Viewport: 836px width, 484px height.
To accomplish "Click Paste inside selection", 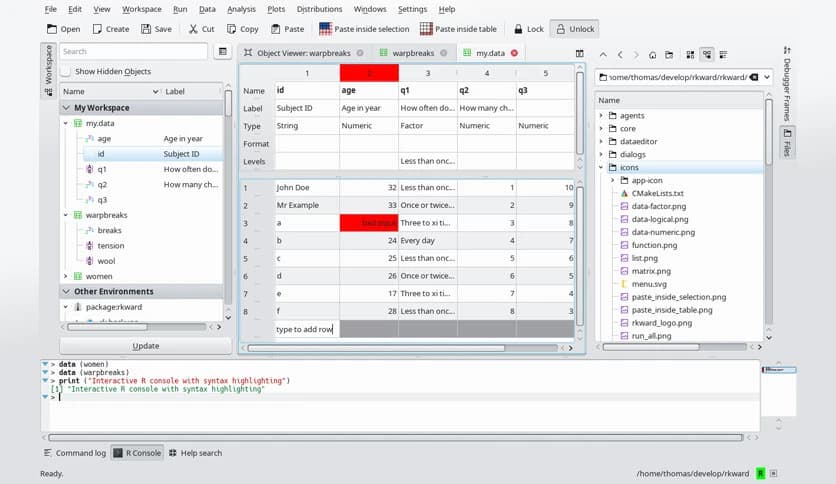I will pos(364,29).
